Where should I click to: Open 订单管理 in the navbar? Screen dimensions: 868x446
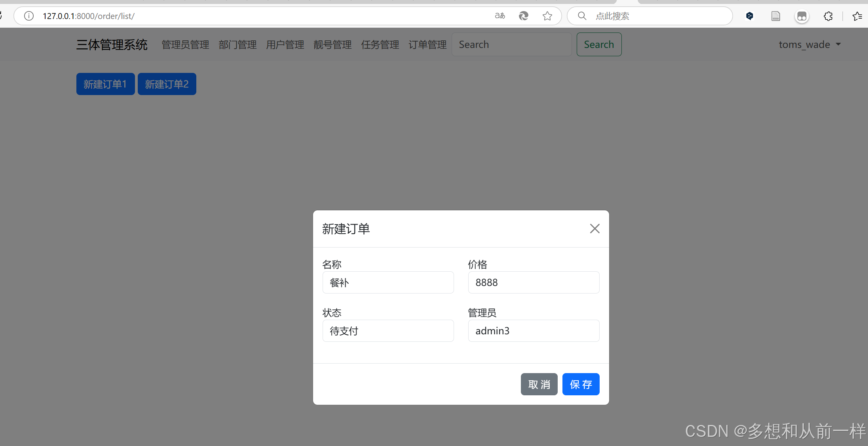tap(427, 45)
